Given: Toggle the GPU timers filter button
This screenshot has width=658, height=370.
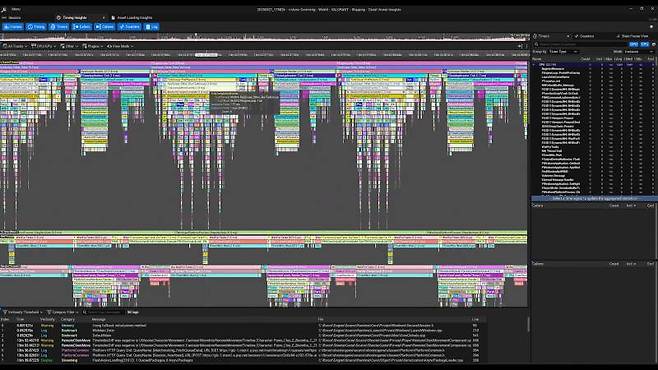Looking at the screenshot, I should pos(634,44).
